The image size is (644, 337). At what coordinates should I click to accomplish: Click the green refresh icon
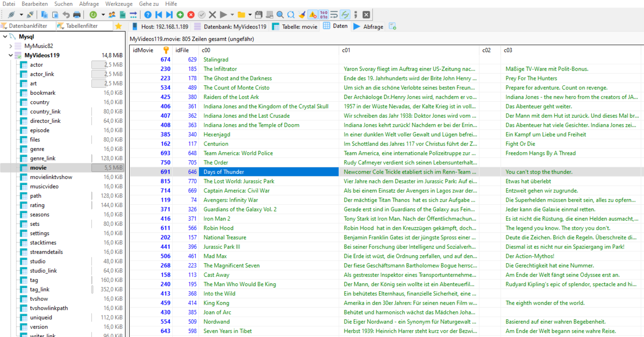pyautogui.click(x=93, y=15)
